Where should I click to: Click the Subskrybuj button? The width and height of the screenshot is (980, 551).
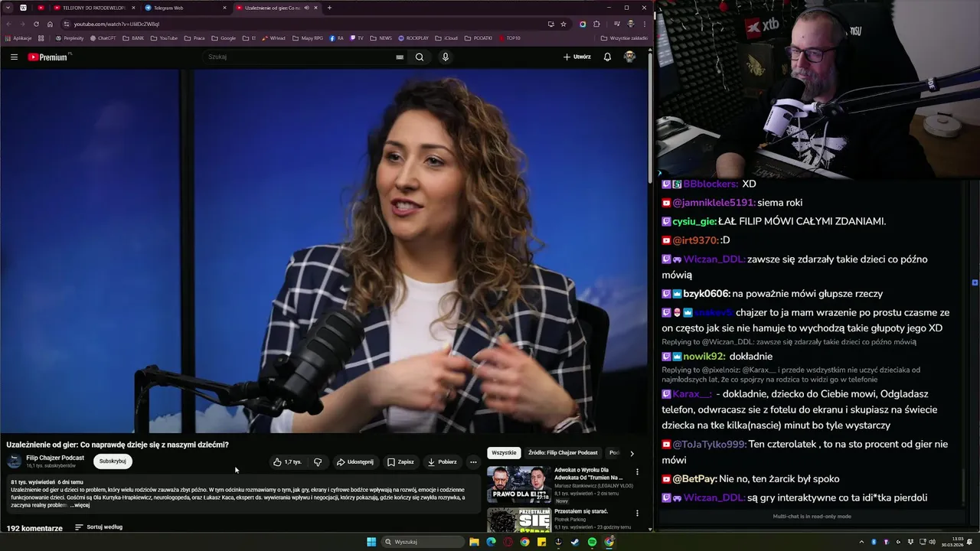pyautogui.click(x=113, y=461)
